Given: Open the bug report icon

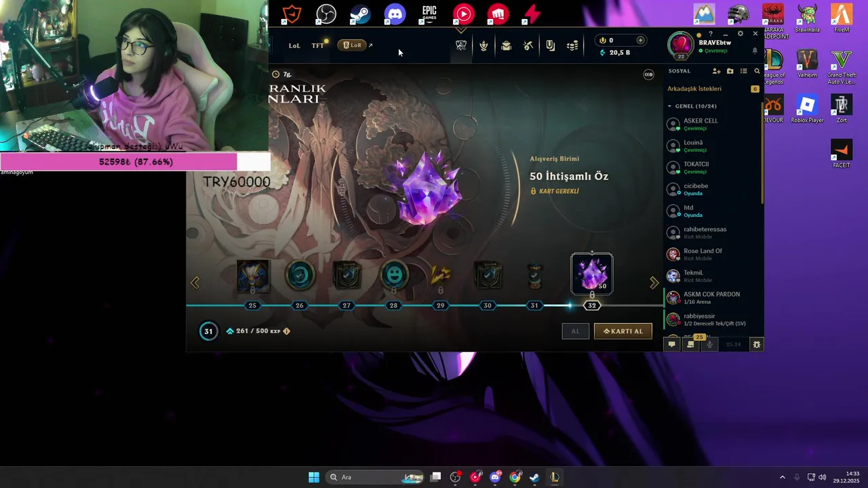Looking at the screenshot, I should (x=757, y=344).
